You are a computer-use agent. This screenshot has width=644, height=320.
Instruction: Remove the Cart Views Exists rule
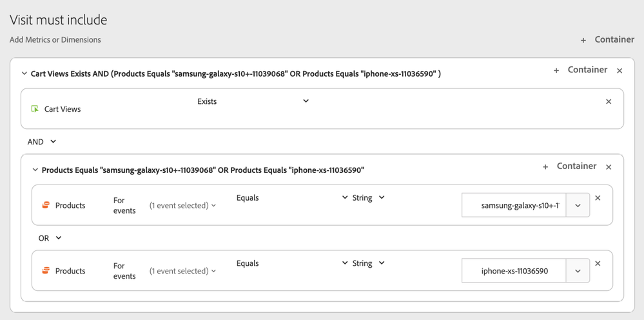pos(609,101)
